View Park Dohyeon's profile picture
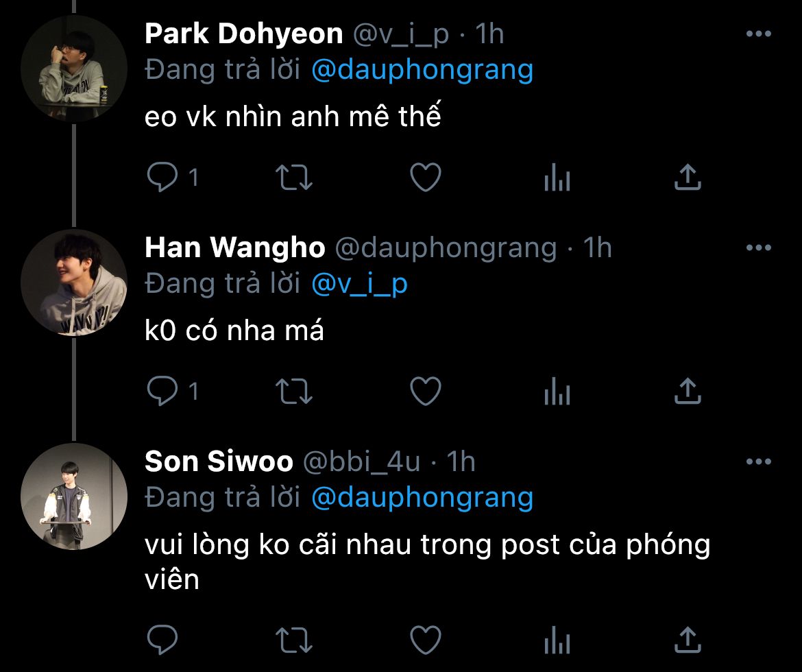This screenshot has width=802, height=672. 74,68
